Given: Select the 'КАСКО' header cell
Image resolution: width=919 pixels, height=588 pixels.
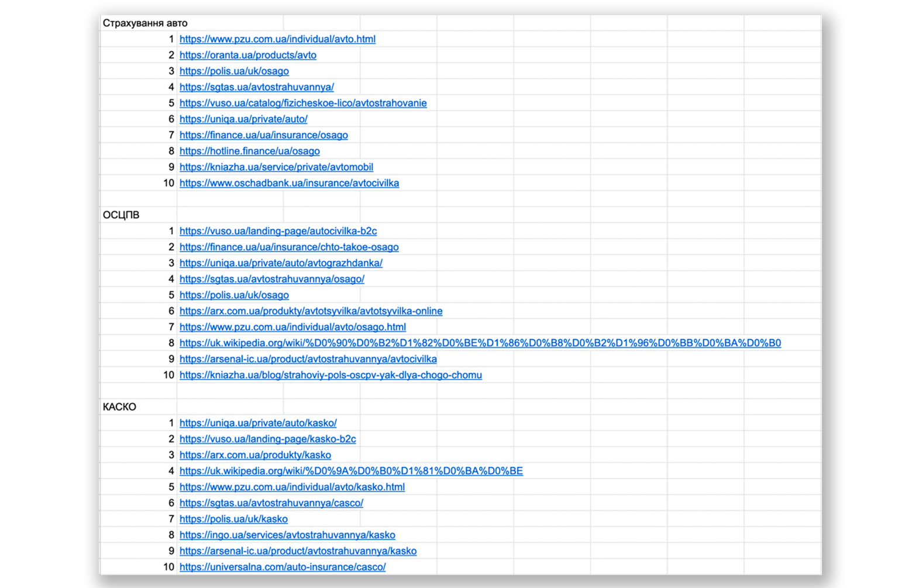Looking at the screenshot, I should coord(119,407).
